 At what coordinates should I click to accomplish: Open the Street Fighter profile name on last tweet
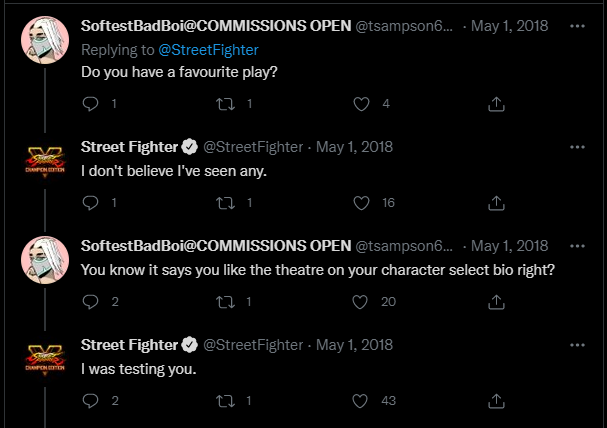coord(128,345)
